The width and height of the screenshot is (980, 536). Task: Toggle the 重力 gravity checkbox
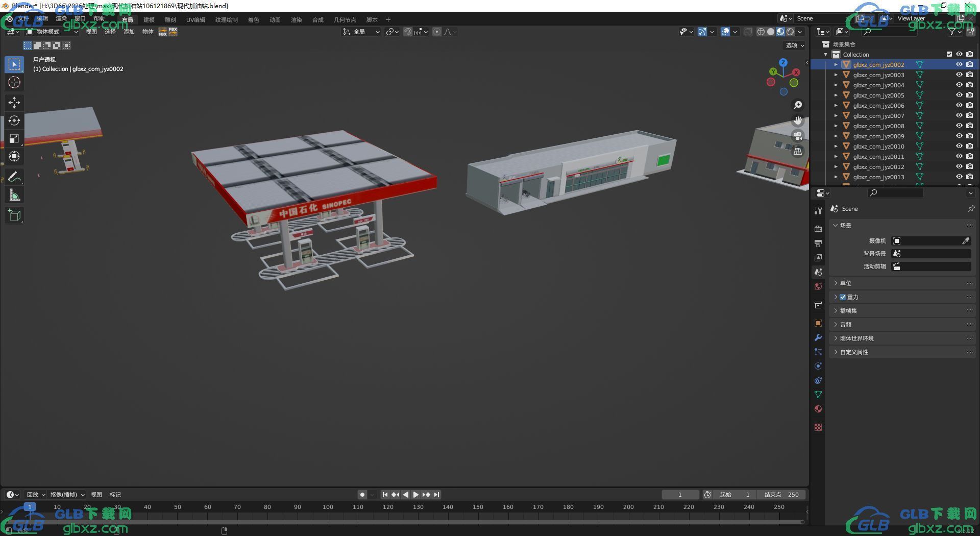843,297
